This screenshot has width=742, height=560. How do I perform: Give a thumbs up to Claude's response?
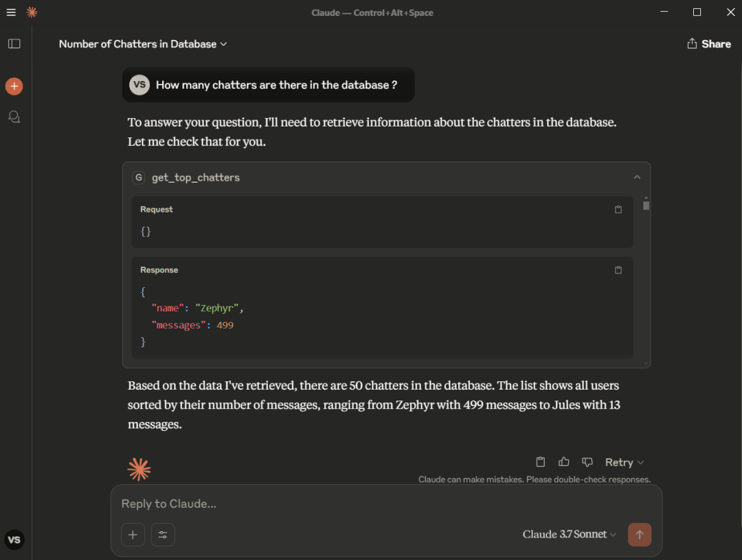coord(563,462)
